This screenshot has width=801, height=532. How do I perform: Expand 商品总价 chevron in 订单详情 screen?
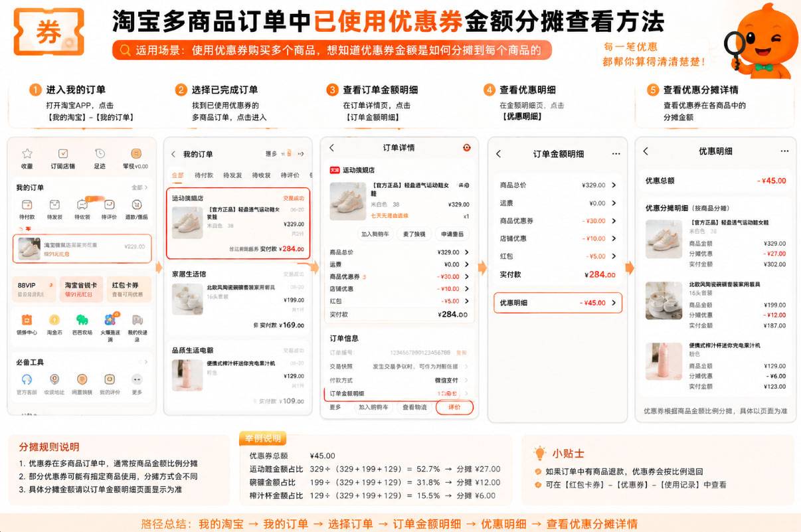click(466, 252)
